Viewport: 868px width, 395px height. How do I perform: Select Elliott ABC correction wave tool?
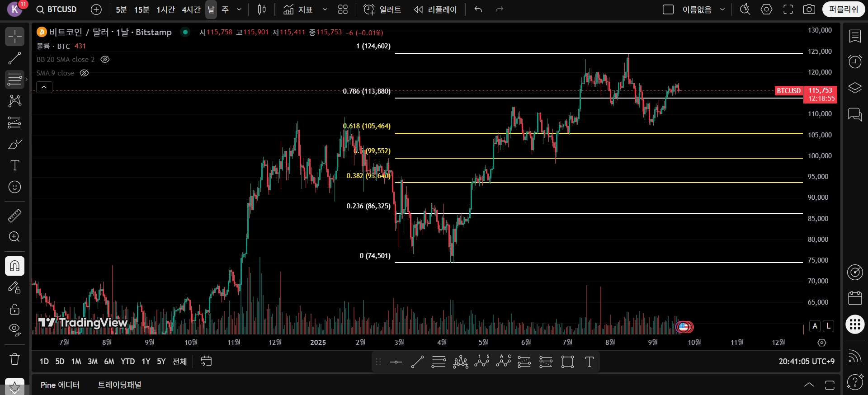click(503, 362)
